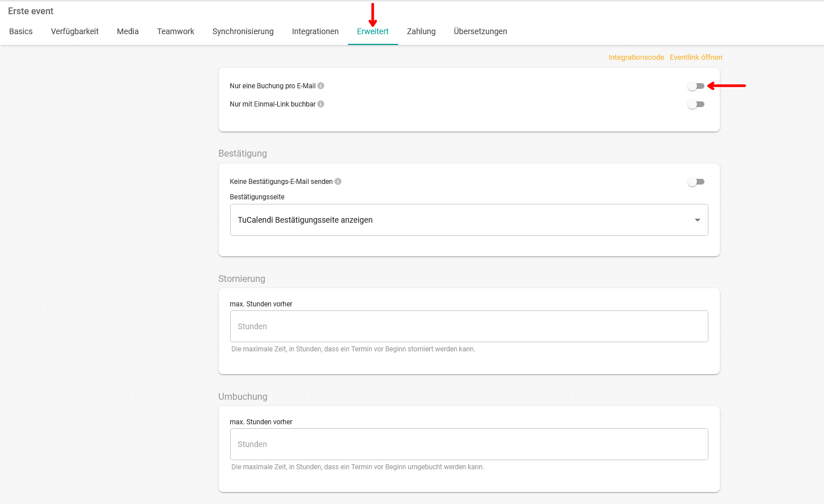Click the Umbuchung section heading
Image resolution: width=824 pixels, height=504 pixels.
point(243,396)
